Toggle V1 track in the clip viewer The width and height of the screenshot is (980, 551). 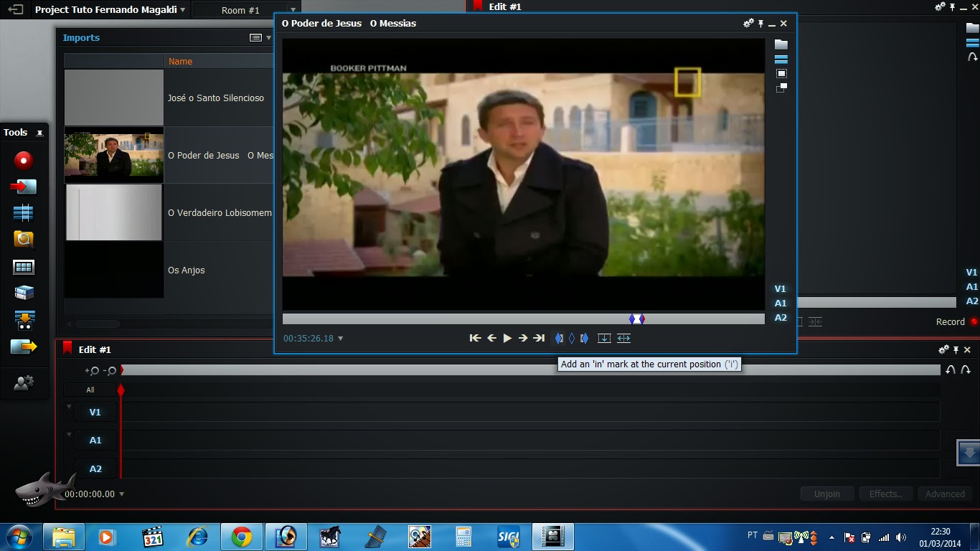[x=780, y=288]
